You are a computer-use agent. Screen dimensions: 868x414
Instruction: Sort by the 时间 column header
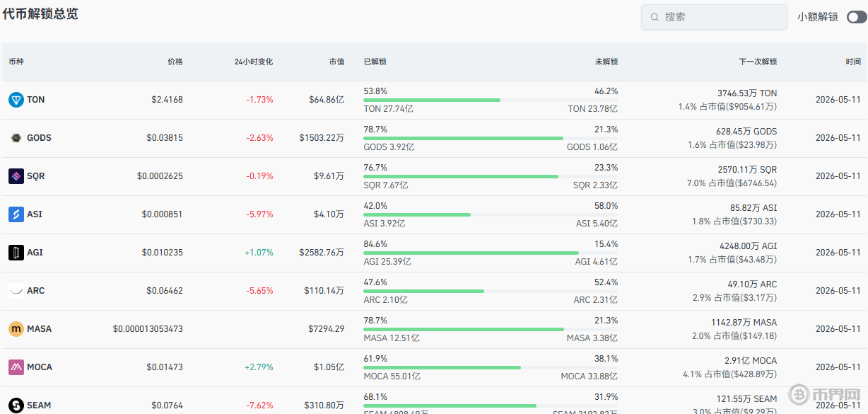pyautogui.click(x=853, y=62)
